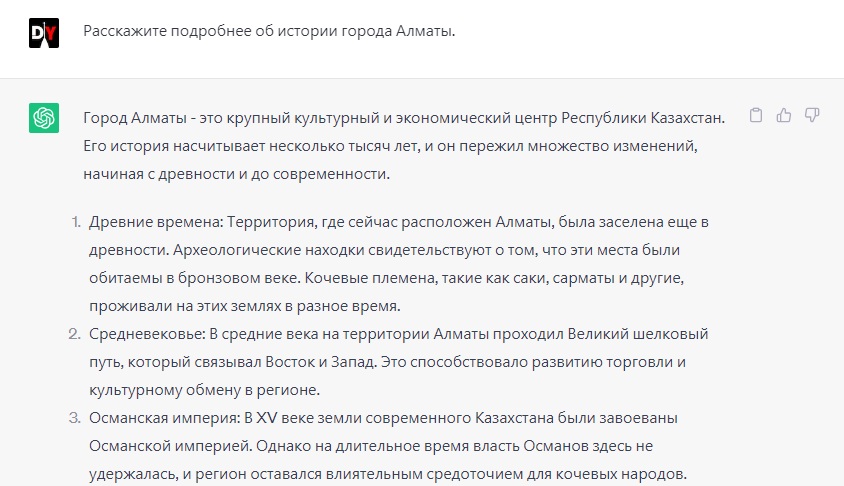Click the intro line starting "Город Алматы"
Image resolution: width=844 pixels, height=486 pixels.
(404, 118)
